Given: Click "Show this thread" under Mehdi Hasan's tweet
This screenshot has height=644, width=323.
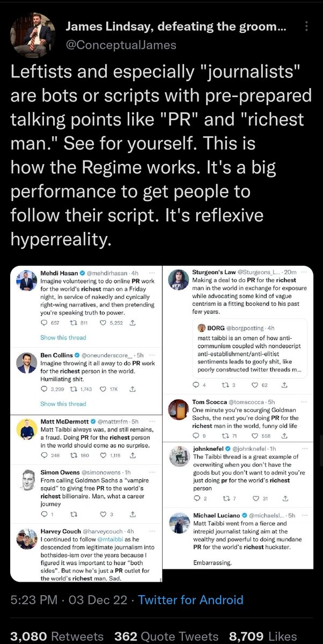Looking at the screenshot, I should click(x=62, y=338).
